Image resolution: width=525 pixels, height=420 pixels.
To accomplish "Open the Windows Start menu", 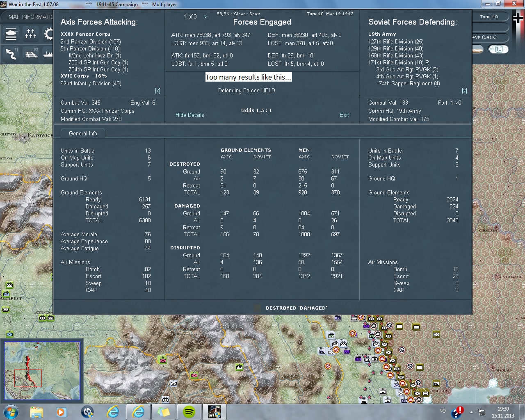I will tap(10, 411).
